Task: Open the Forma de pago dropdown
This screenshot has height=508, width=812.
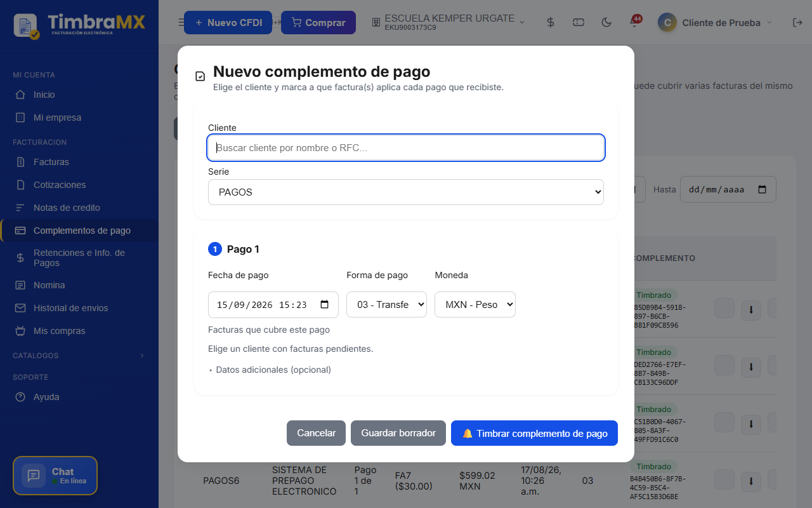Action: 386,305
